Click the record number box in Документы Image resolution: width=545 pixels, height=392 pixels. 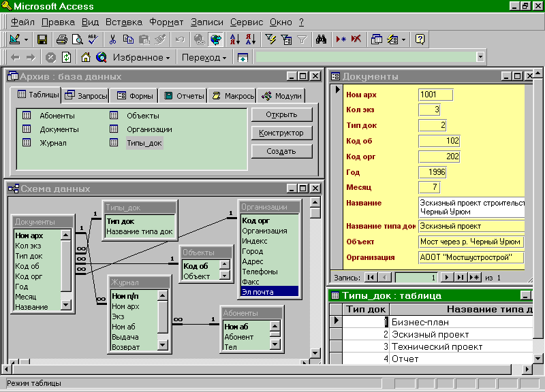416,278
